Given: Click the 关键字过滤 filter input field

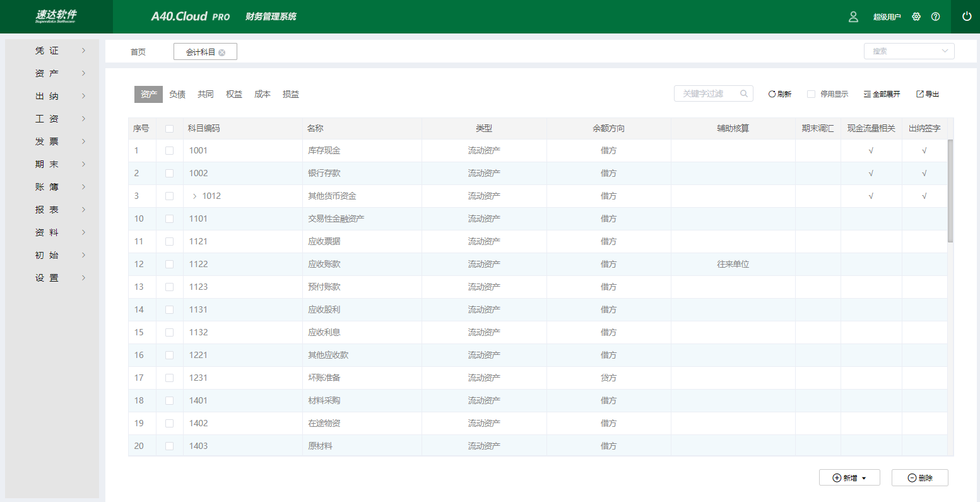Looking at the screenshot, I should (707, 93).
